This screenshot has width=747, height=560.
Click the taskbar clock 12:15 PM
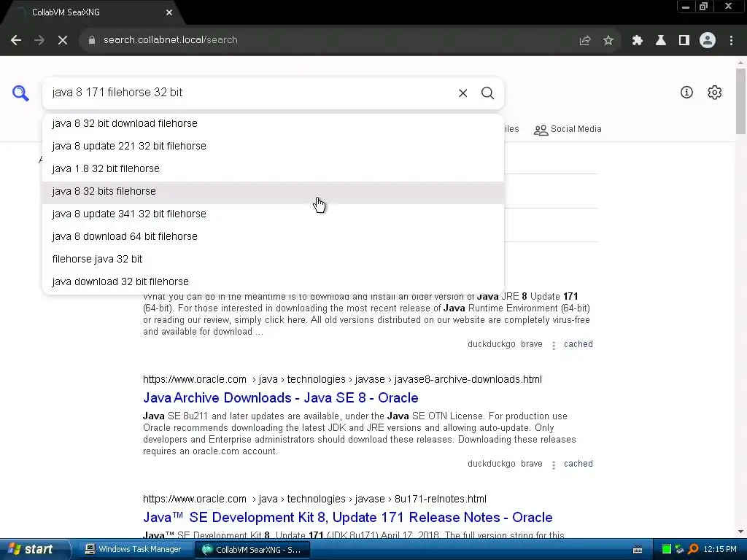(x=720, y=550)
